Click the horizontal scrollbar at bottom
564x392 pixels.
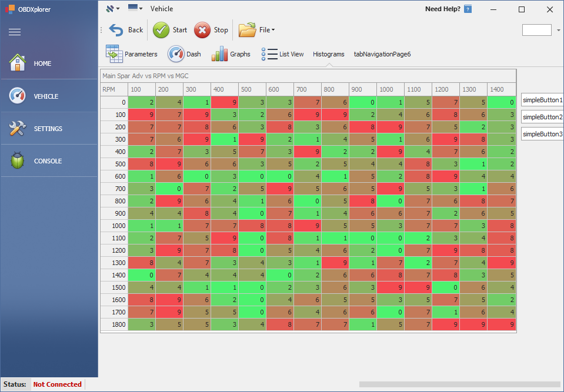[x=460, y=384]
